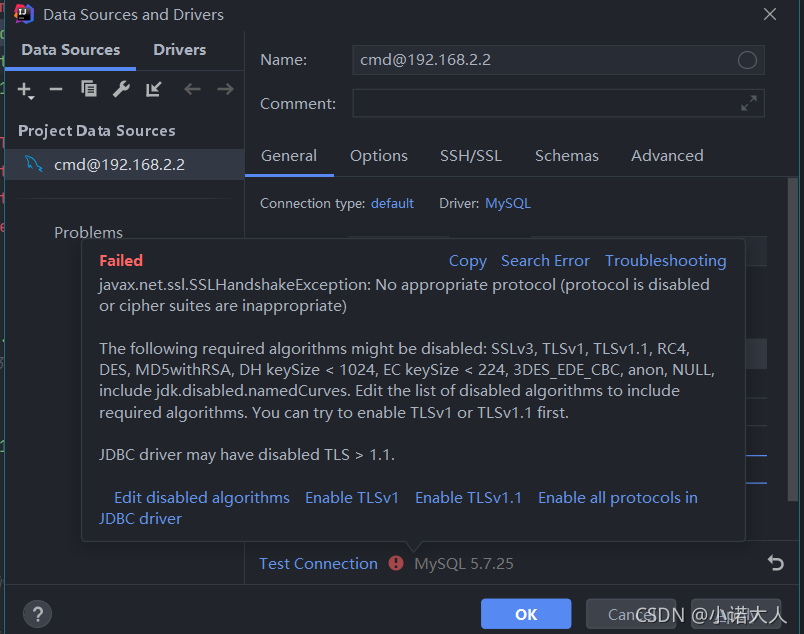Select the Problems entry in sidebar
This screenshot has width=804, height=634.
pyautogui.click(x=88, y=232)
